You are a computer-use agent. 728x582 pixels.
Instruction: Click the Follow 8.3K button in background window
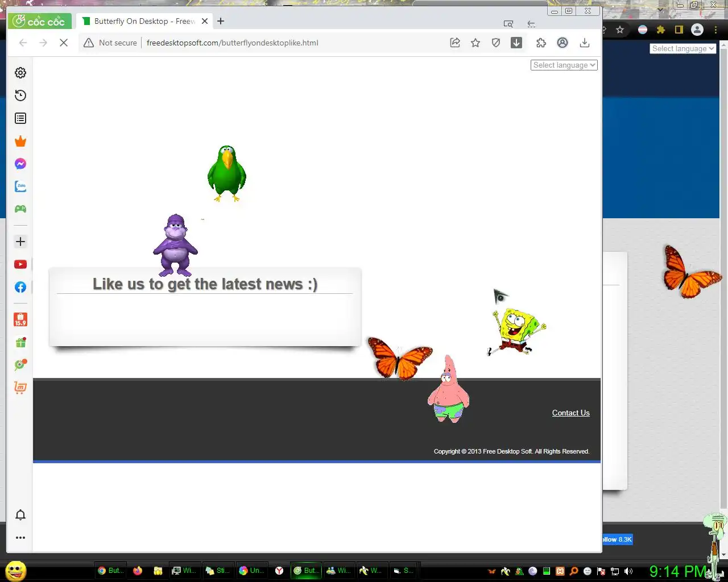click(618, 539)
